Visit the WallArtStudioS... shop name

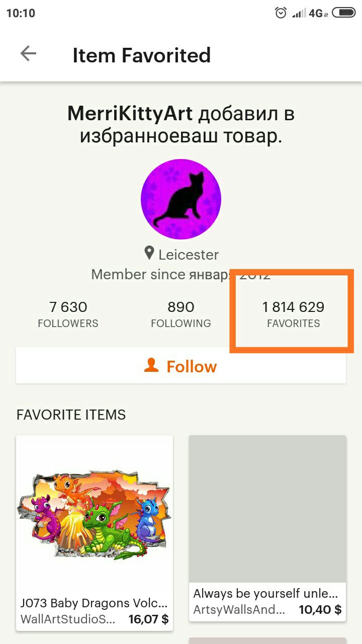coord(68,619)
